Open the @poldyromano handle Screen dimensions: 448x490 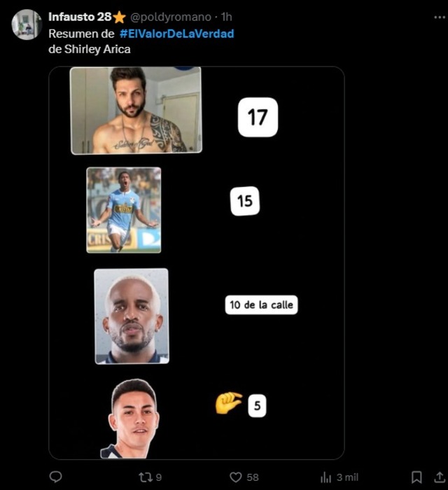(171, 17)
